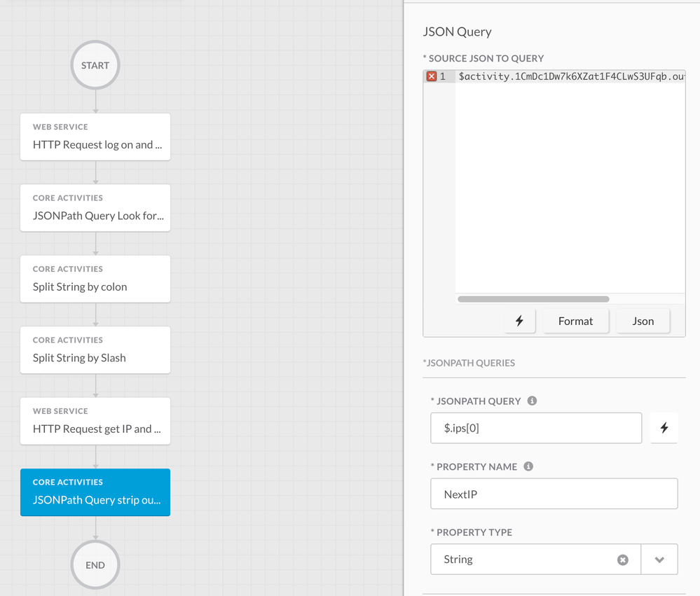Click the red error marker on line 1
Viewport: 700px width, 596px height.
[431, 76]
